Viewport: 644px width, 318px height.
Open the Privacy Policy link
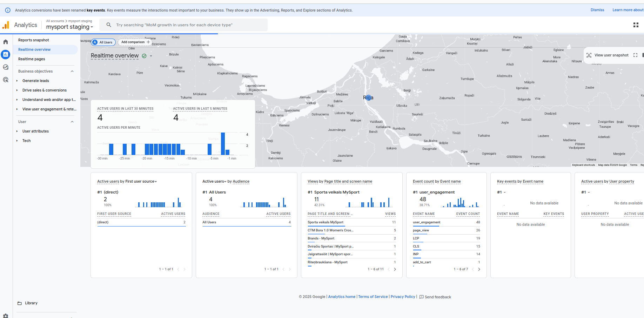tap(403, 297)
